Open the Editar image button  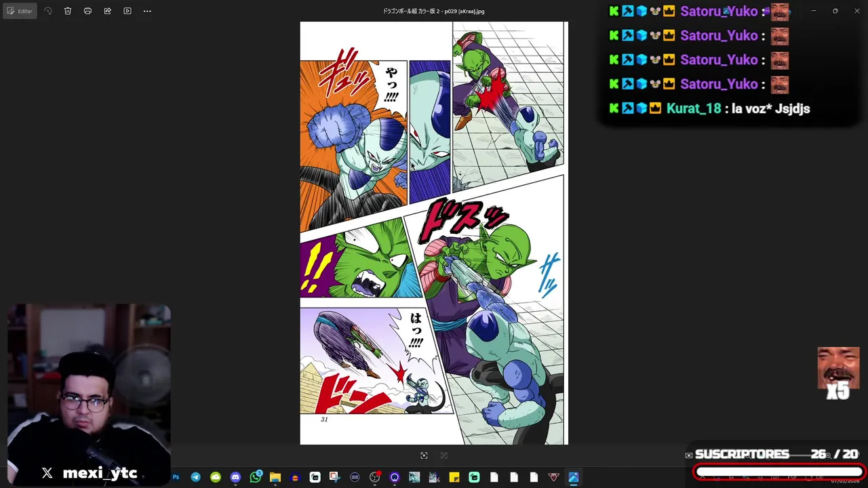tap(19, 11)
